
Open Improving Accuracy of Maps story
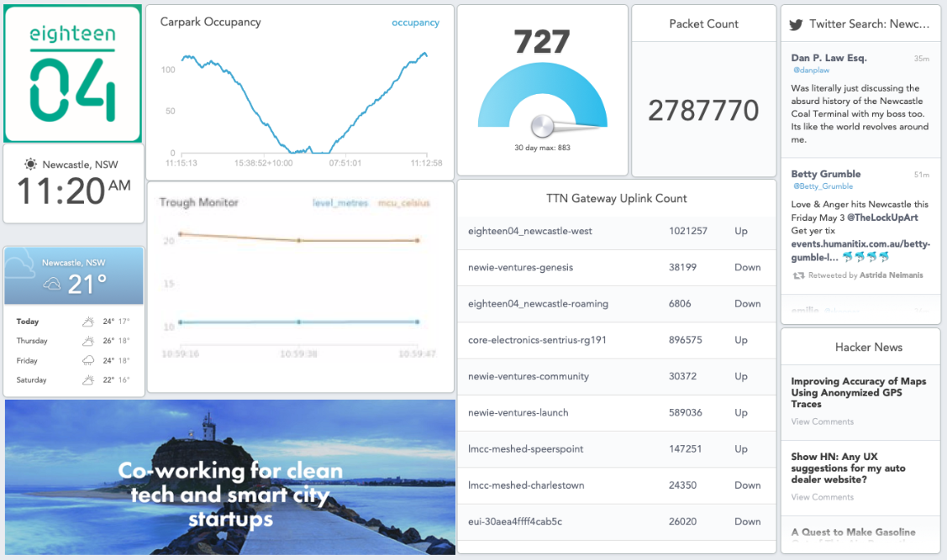858,392
